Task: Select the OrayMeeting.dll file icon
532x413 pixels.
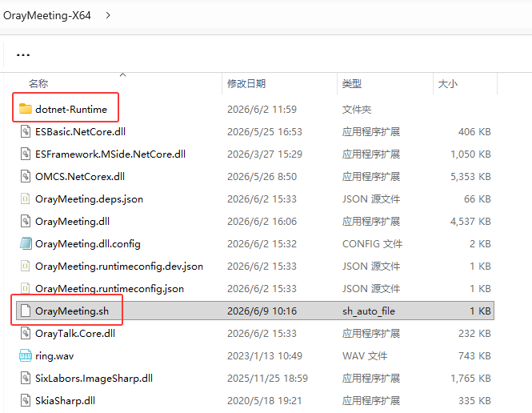Action: click(x=26, y=221)
